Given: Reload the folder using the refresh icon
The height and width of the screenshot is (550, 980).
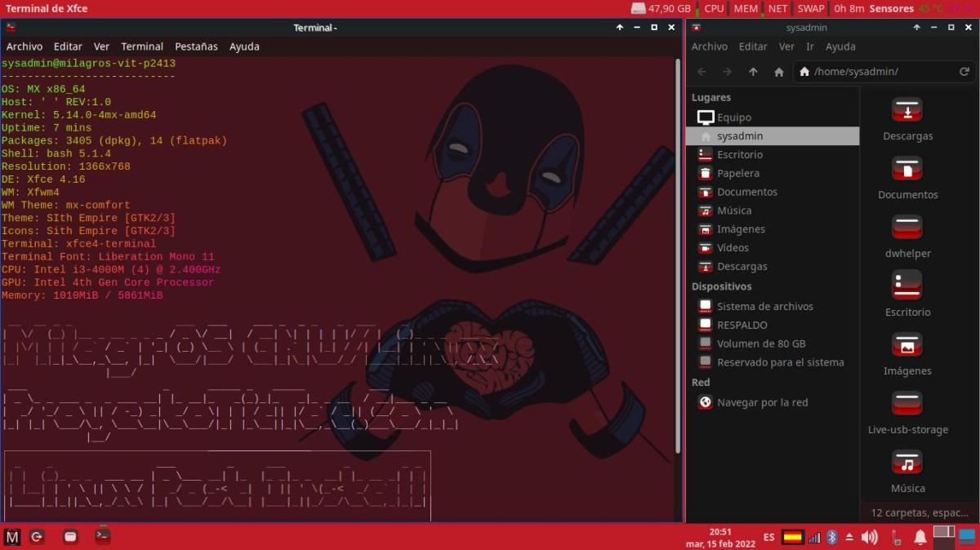Looking at the screenshot, I should (964, 72).
